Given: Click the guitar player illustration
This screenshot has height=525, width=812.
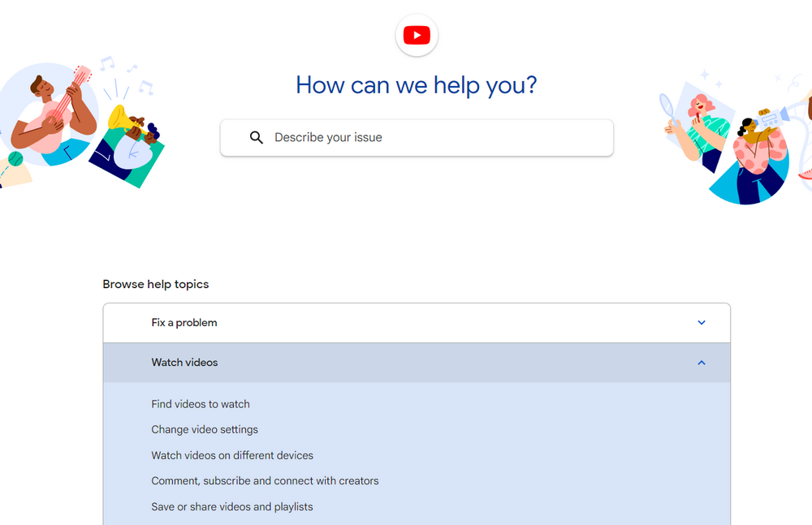Looking at the screenshot, I should point(53,114).
